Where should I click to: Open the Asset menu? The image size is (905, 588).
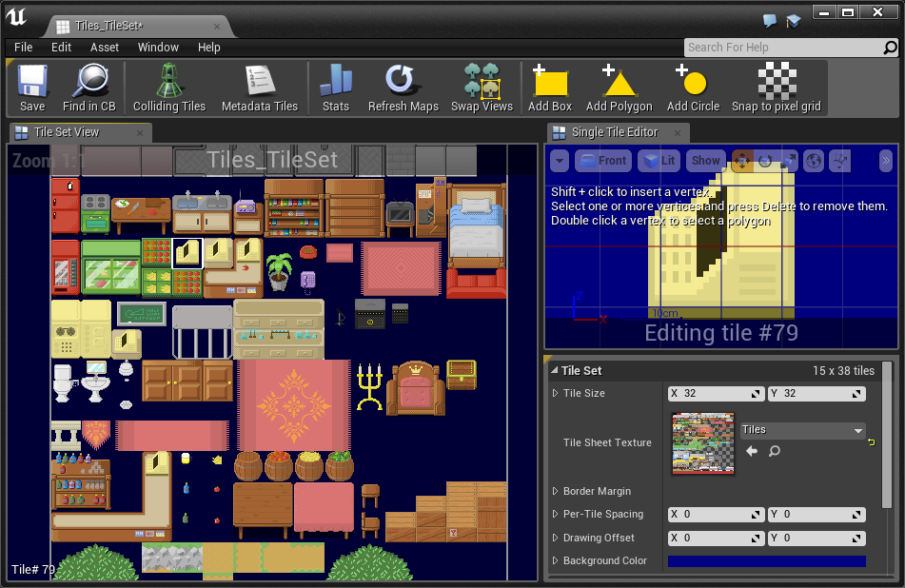pos(103,47)
